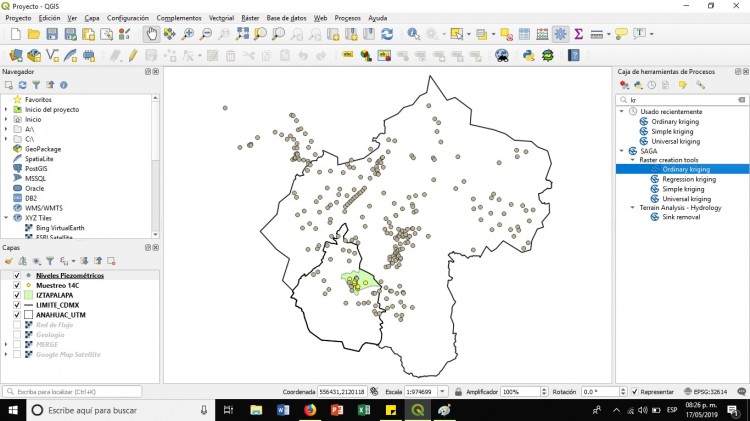Select Regression kriging tool

point(689,179)
